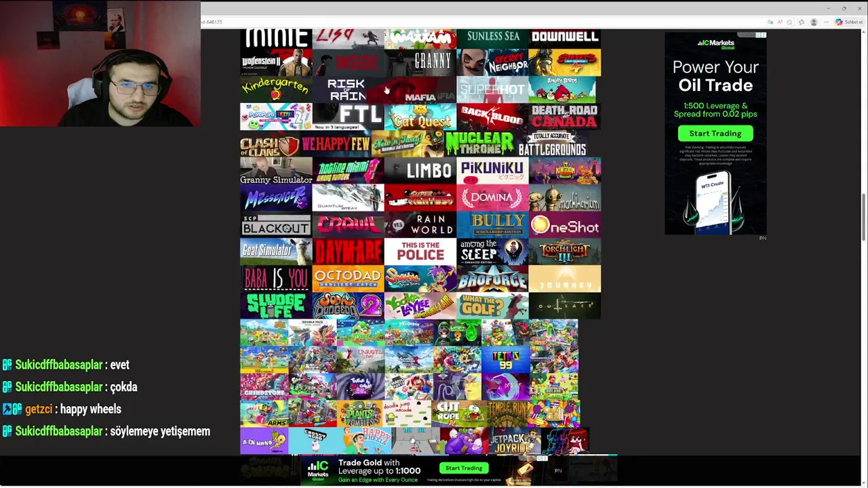The width and height of the screenshot is (868, 488).
Task: Select the Nuclear Throne tile
Action: point(479,144)
